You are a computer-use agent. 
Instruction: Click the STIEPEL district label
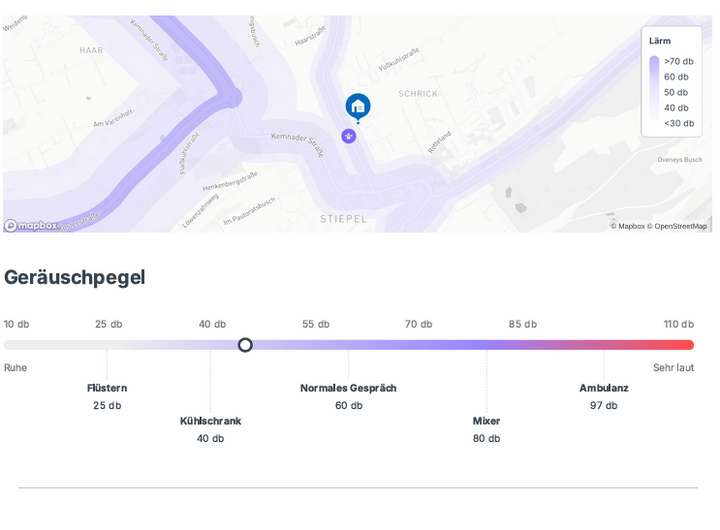[x=343, y=218]
